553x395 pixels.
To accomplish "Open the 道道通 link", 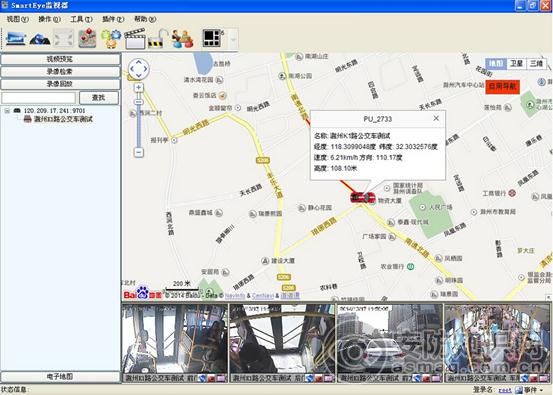I will pos(290,296).
